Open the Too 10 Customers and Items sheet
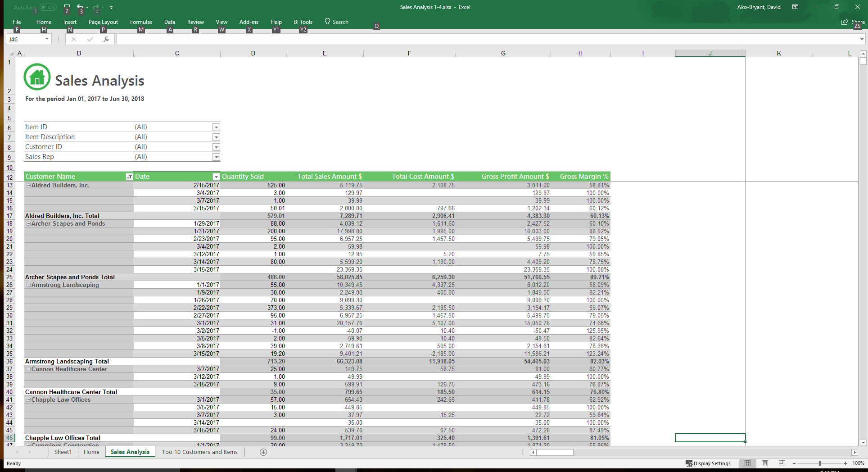Screen dimensions: 868x472 pyautogui.click(x=199, y=452)
